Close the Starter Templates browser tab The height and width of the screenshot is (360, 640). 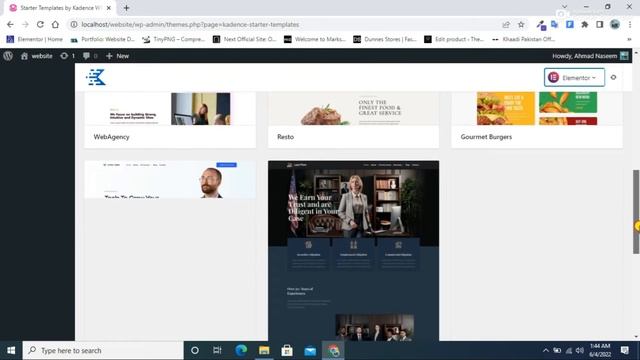tap(109, 8)
